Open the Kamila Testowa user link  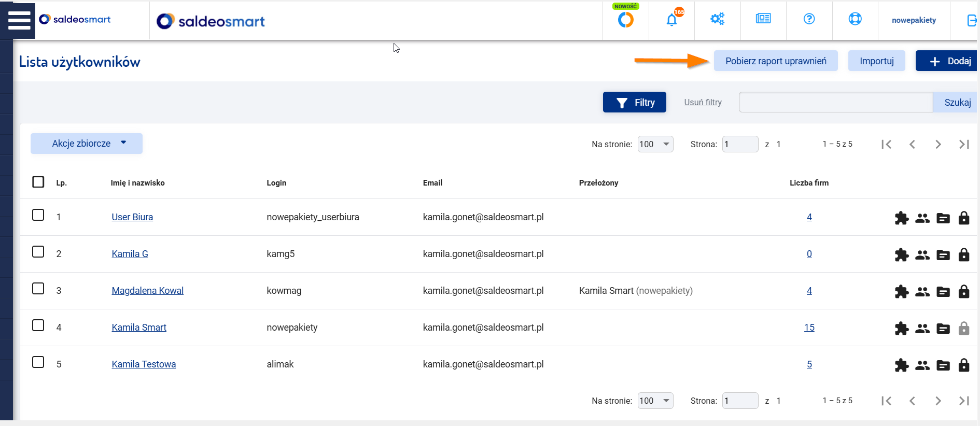[x=144, y=364]
